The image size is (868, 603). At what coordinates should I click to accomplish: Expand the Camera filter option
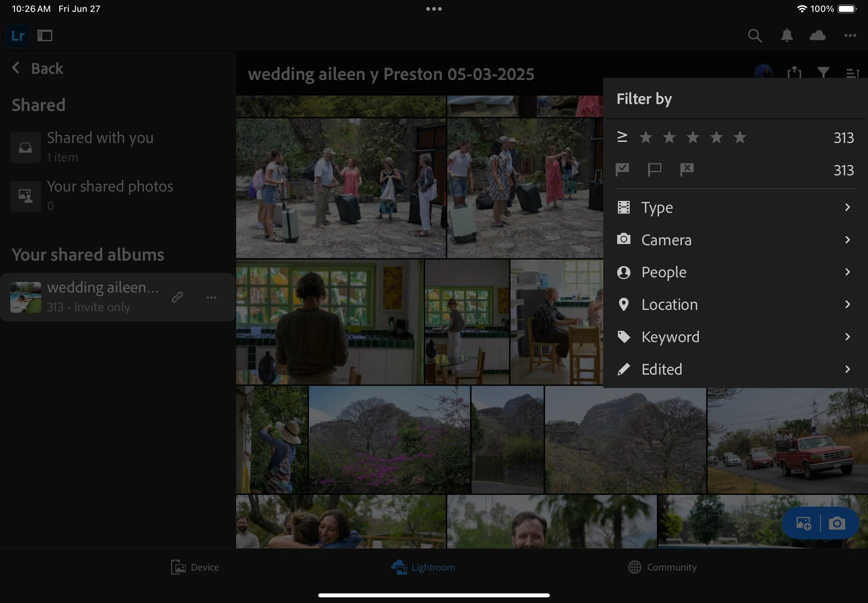(735, 240)
